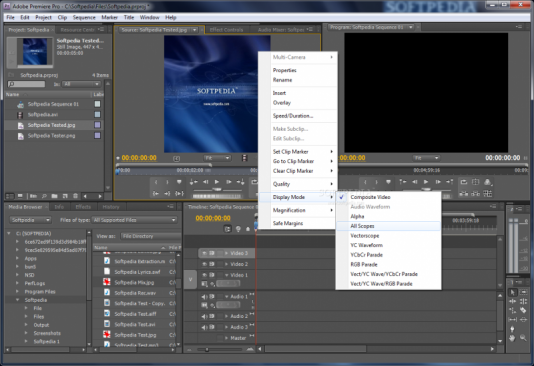Select the Slip tool

click(x=513, y=319)
